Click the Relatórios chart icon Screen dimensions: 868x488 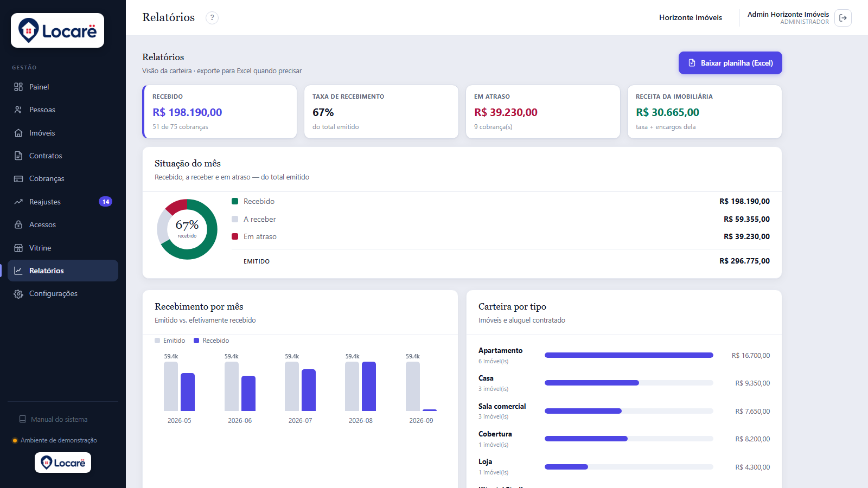click(x=18, y=271)
